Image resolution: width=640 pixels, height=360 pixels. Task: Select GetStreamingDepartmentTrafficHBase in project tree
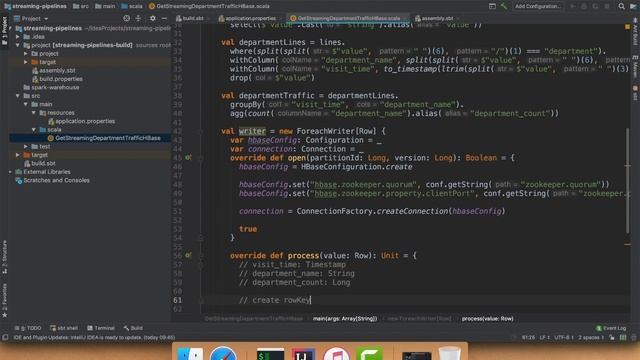(x=104, y=138)
